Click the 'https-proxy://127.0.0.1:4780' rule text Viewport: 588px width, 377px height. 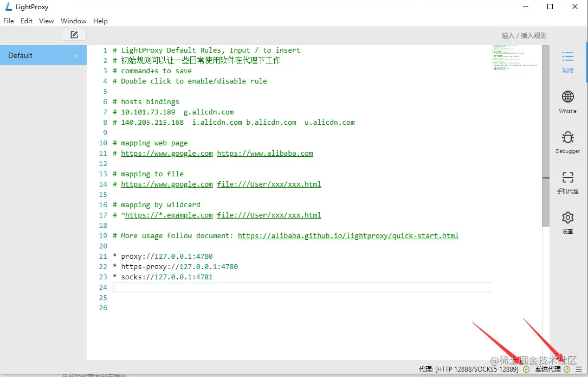click(x=179, y=266)
